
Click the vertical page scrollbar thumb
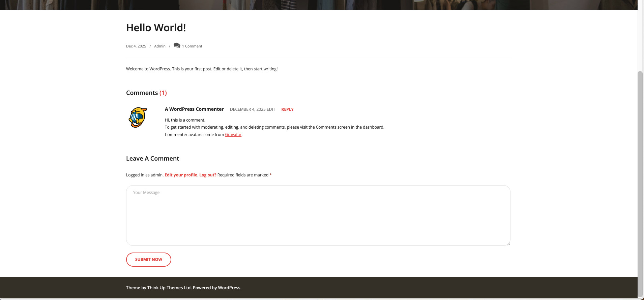tap(640, 182)
